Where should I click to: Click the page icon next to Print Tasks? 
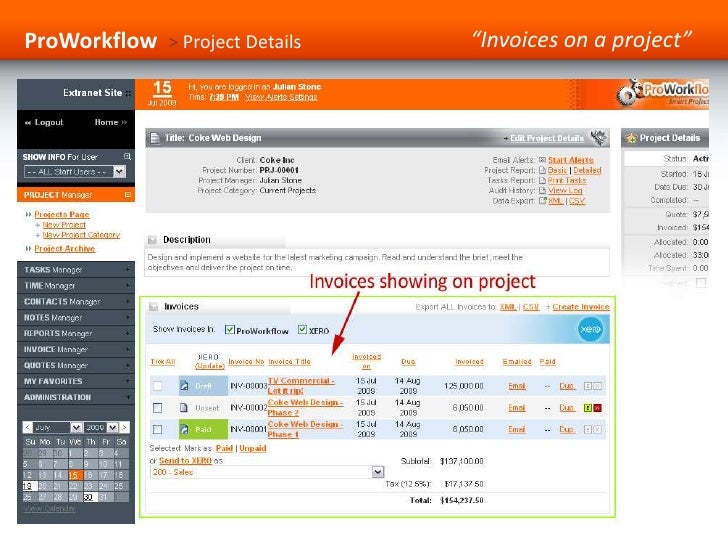tap(542, 181)
